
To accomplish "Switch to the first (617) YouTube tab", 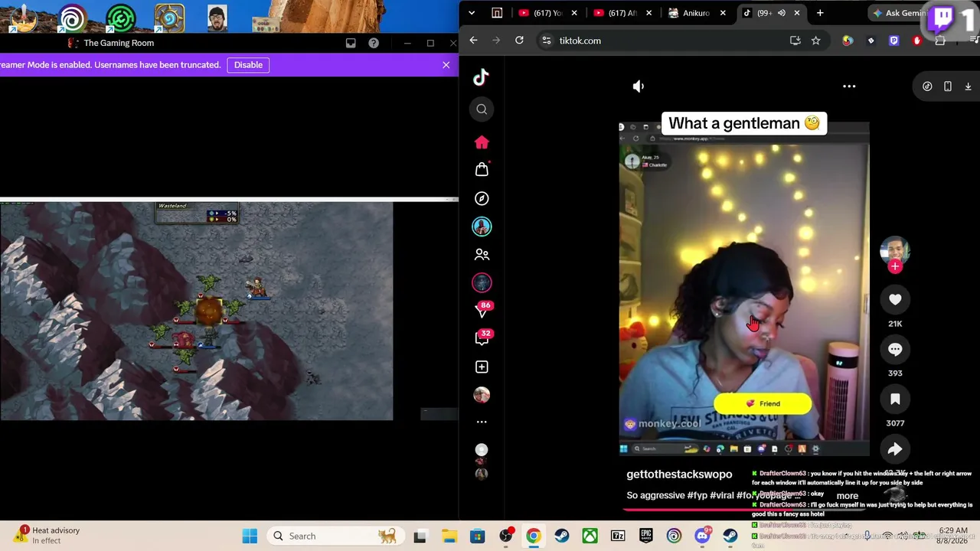I will point(547,13).
